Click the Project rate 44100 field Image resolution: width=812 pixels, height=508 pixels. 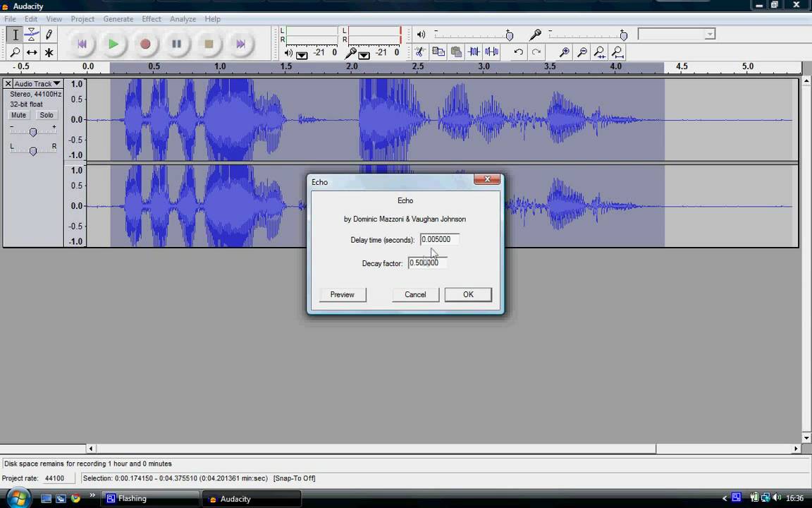click(x=58, y=478)
